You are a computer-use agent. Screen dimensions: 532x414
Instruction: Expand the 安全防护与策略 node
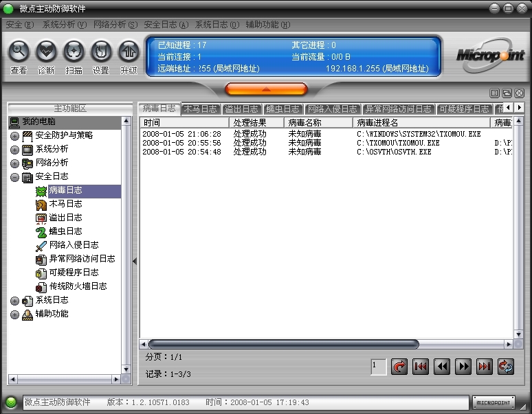pos(14,136)
